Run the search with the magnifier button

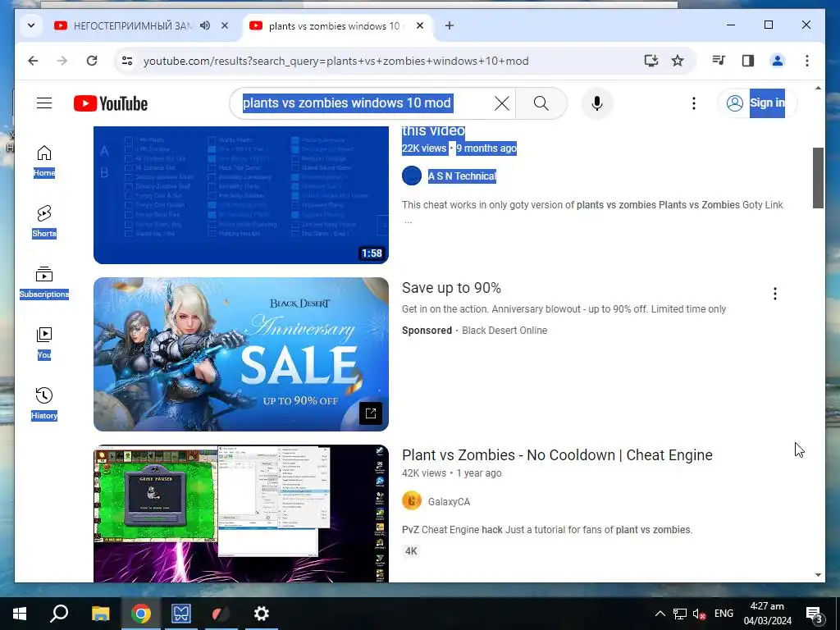[541, 103]
